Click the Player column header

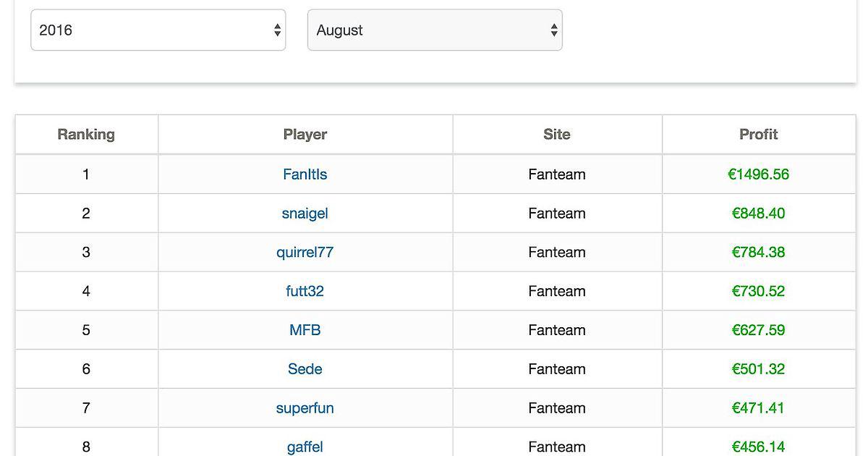(305, 135)
